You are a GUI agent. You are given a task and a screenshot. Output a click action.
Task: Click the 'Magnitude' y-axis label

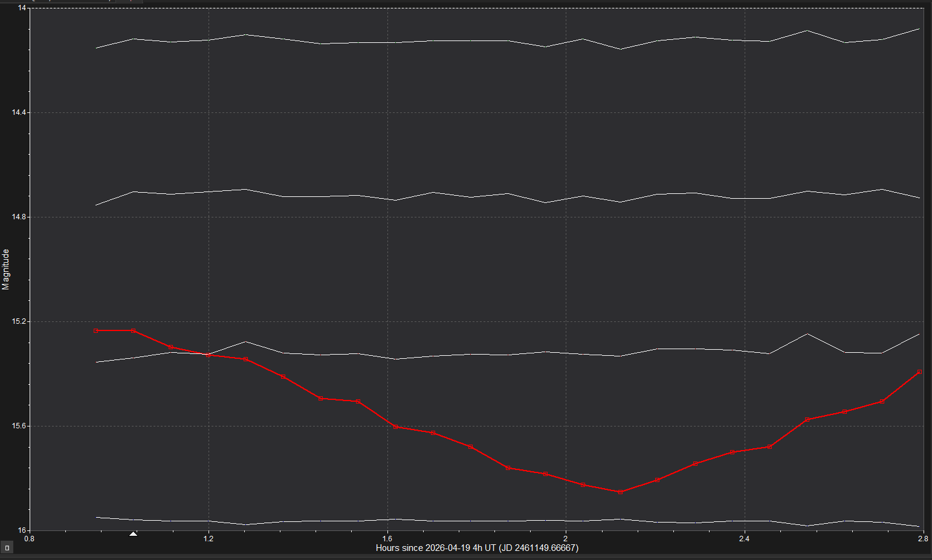(x=6, y=269)
